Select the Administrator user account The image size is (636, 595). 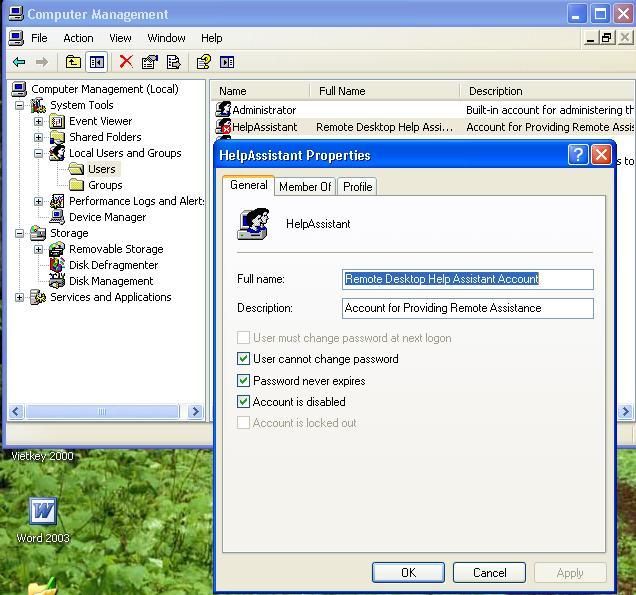coord(264,110)
